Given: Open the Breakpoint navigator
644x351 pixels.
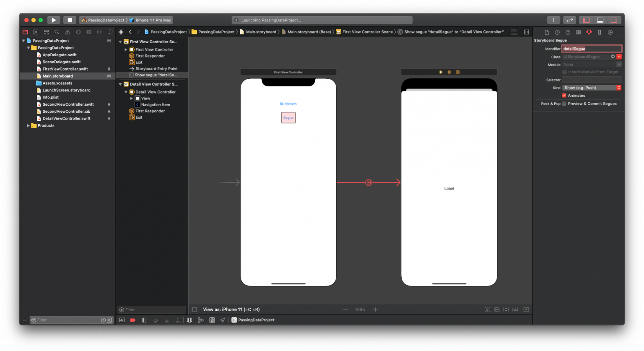Looking at the screenshot, I should tap(99, 32).
